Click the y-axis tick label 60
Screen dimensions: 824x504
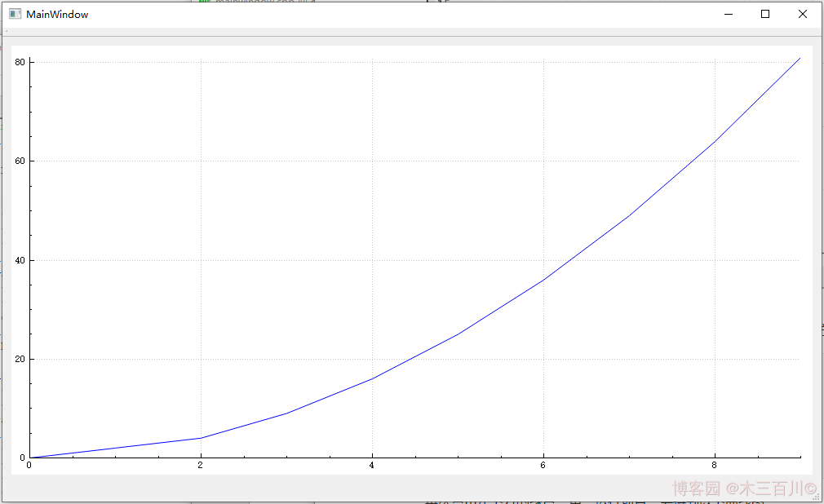(20, 161)
